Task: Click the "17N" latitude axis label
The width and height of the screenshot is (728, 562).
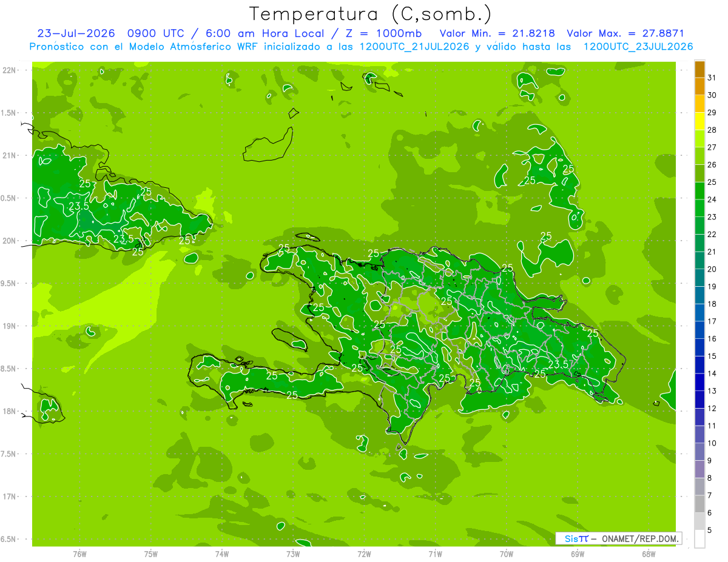Action: coord(10,497)
